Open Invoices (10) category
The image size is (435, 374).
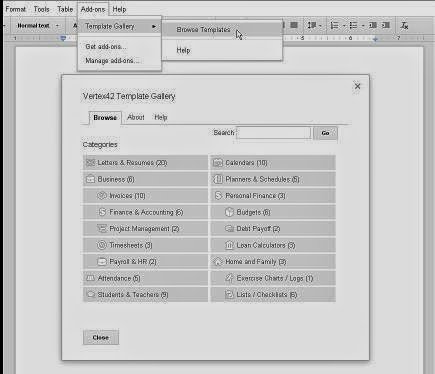tap(145, 196)
